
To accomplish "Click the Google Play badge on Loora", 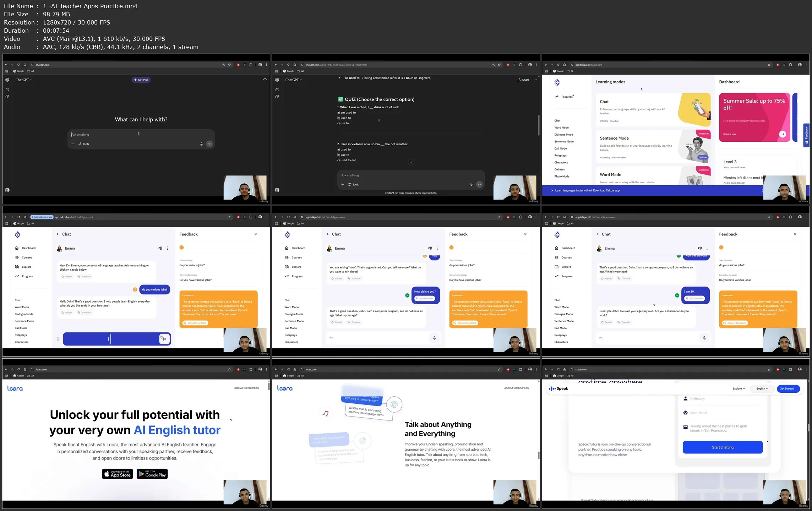I will pos(152,474).
